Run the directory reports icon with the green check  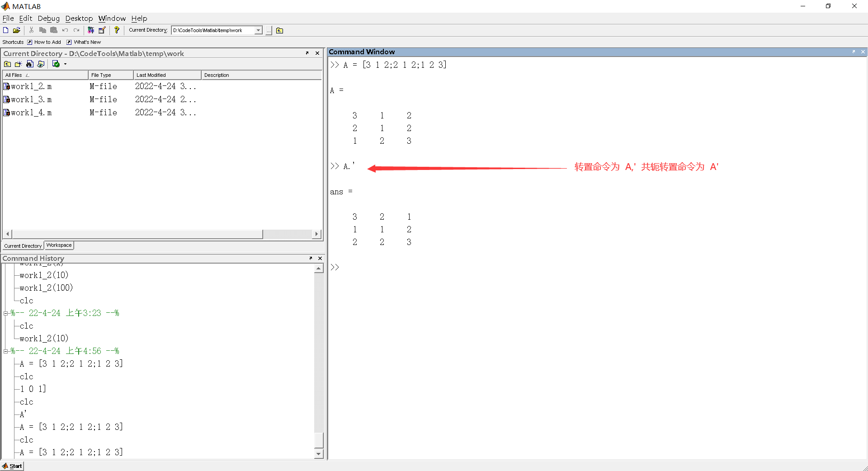(56, 64)
